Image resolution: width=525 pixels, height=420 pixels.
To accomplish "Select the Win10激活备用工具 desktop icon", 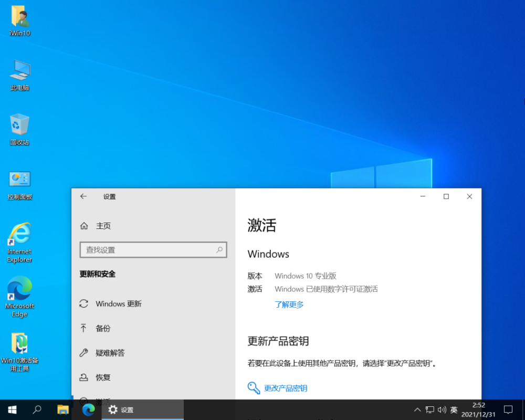I will [x=20, y=352].
